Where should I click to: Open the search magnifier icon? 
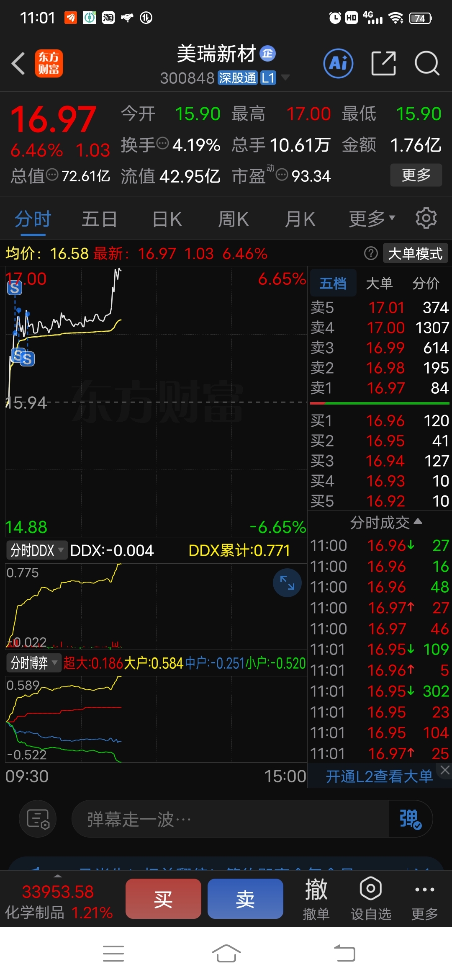[x=427, y=64]
